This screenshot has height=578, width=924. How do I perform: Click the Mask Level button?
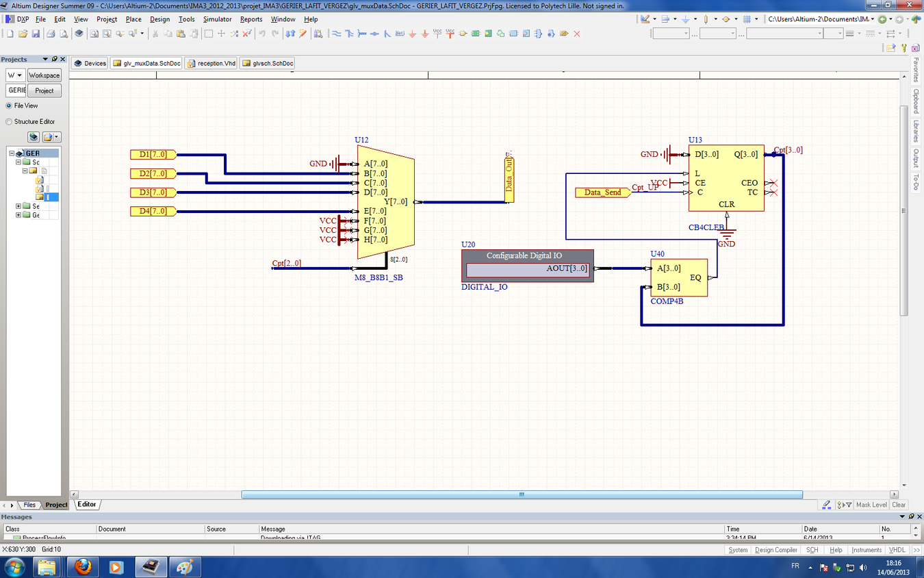point(871,505)
